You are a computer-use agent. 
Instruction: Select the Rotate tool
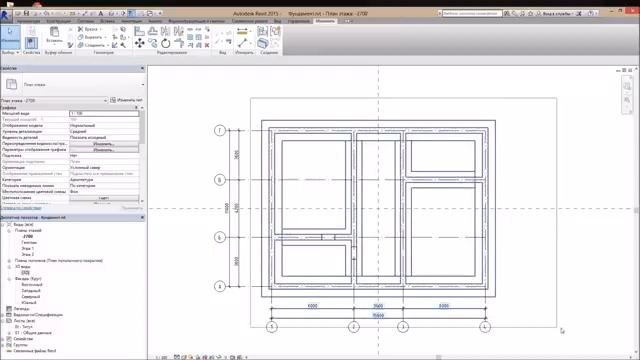[x=165, y=43]
